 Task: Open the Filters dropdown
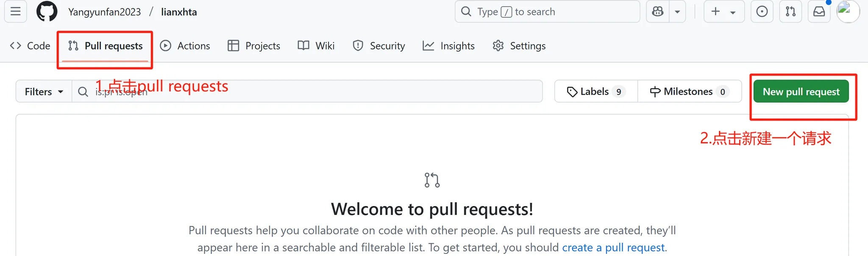44,91
